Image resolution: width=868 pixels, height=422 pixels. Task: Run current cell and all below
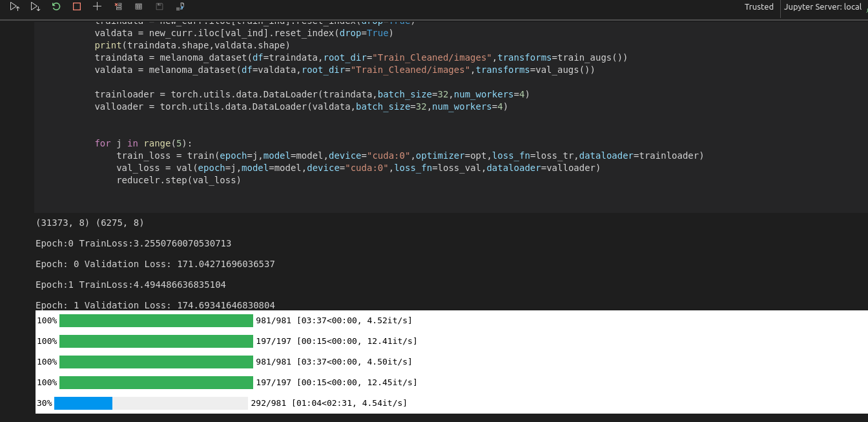pos(36,6)
